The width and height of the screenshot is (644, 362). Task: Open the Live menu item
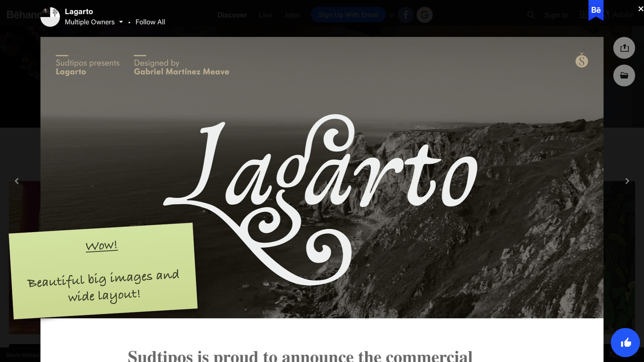pyautogui.click(x=265, y=15)
